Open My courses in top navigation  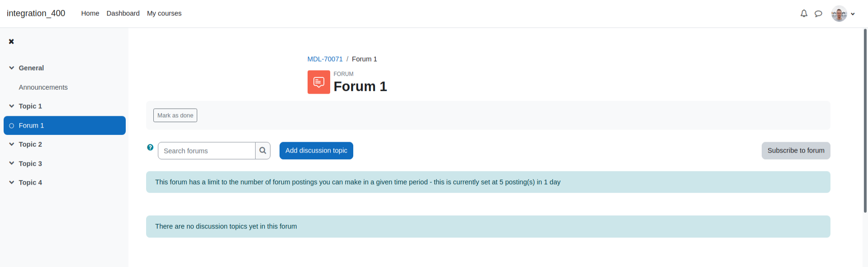pos(164,14)
